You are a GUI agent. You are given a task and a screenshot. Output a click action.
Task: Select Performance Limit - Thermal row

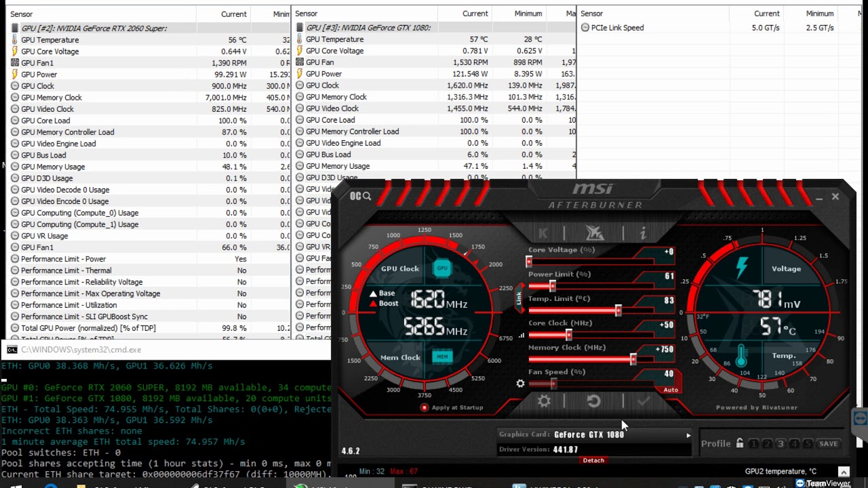coord(149,270)
